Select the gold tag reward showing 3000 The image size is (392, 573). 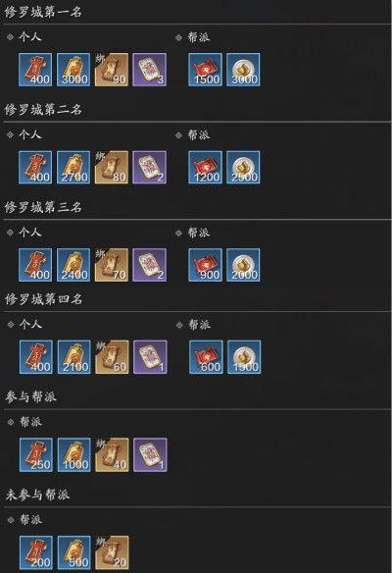pyautogui.click(x=73, y=70)
